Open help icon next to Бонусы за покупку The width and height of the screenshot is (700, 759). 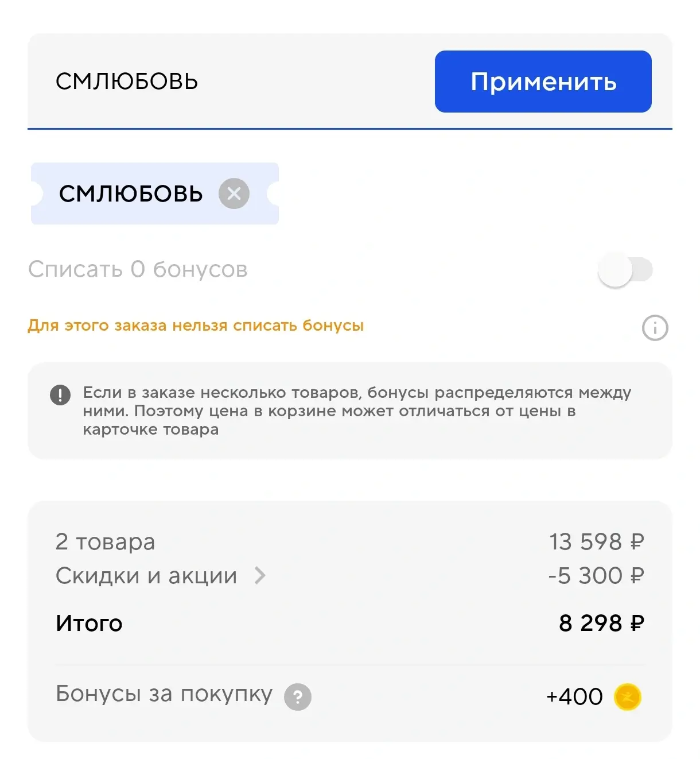coord(298,697)
